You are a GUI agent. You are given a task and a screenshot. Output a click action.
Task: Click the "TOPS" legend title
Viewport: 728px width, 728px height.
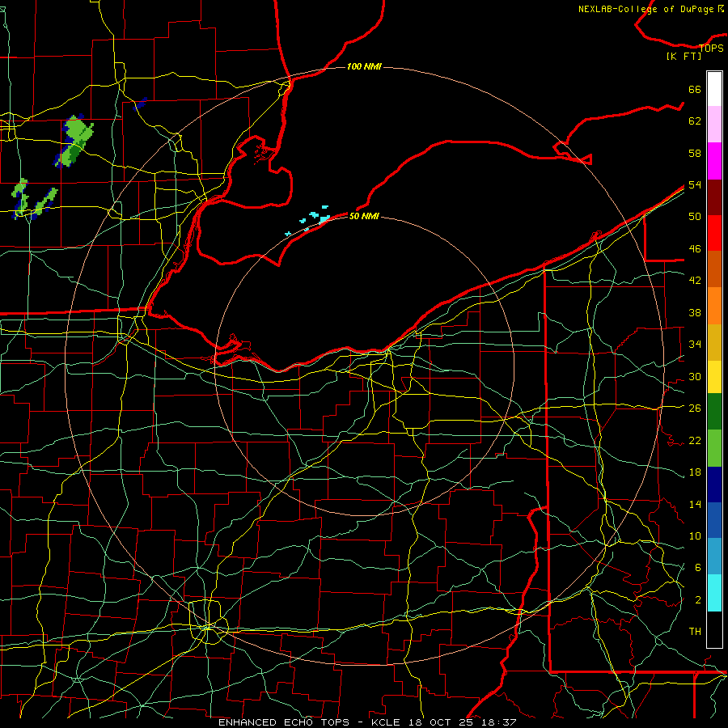pyautogui.click(x=711, y=48)
